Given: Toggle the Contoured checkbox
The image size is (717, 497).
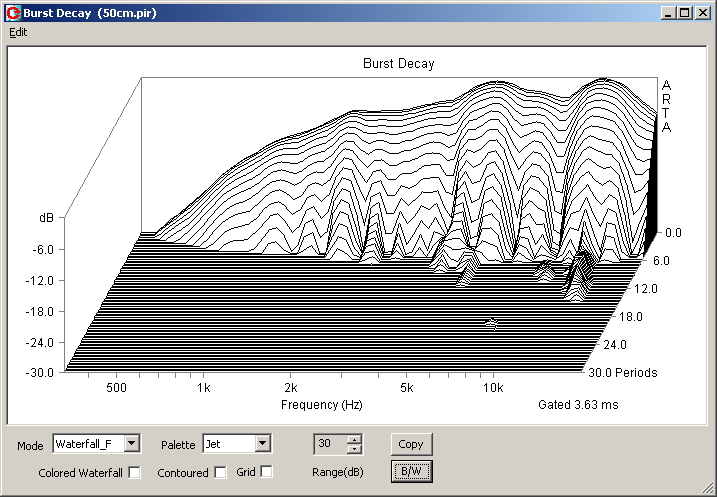Looking at the screenshot, I should tap(220, 472).
